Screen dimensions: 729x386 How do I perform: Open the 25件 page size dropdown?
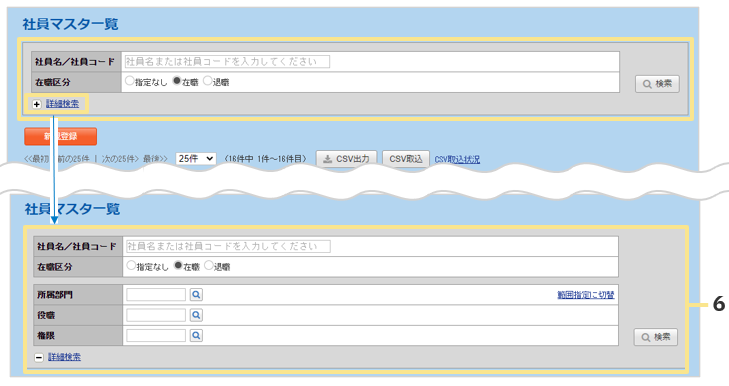[195, 159]
